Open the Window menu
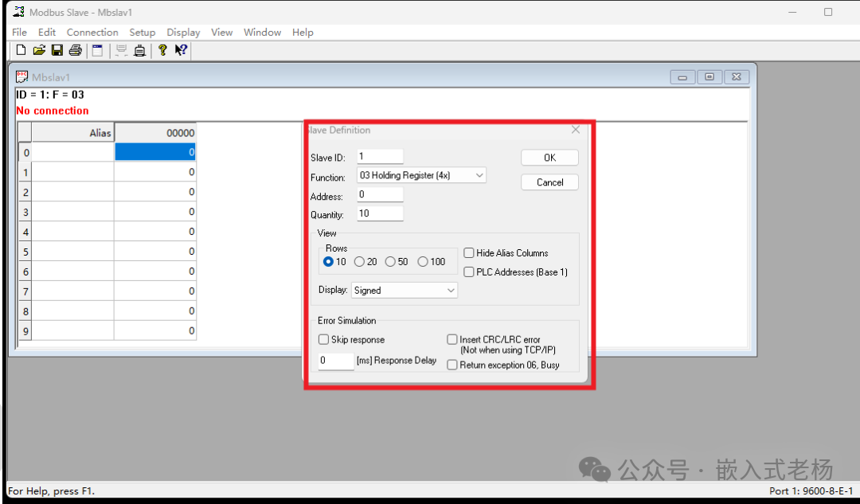The height and width of the screenshot is (504, 860). (x=262, y=33)
